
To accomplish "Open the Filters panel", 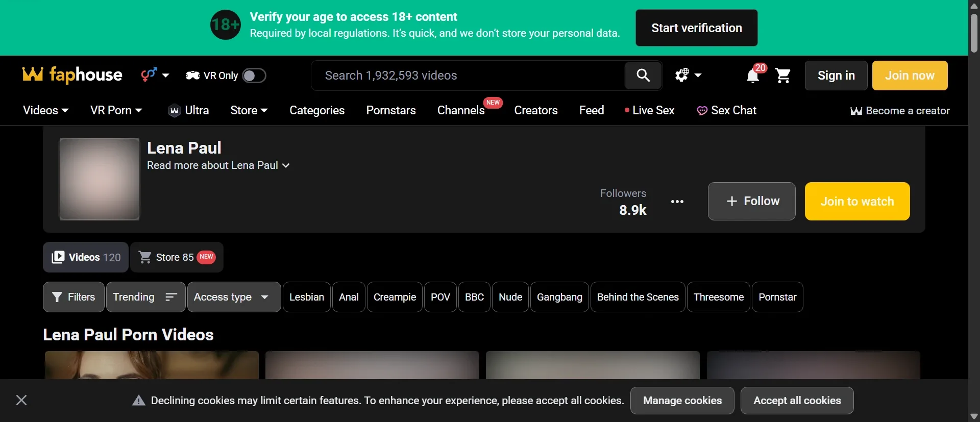I will tap(73, 297).
